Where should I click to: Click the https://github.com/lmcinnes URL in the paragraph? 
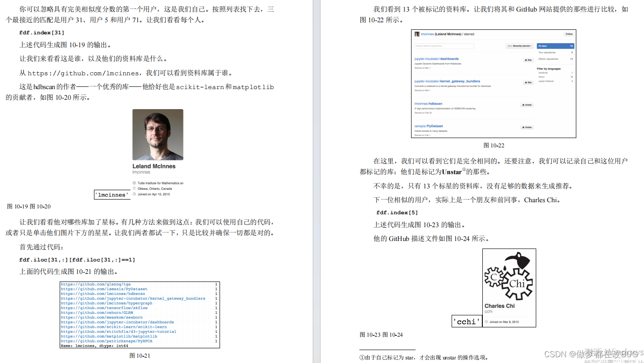click(84, 73)
